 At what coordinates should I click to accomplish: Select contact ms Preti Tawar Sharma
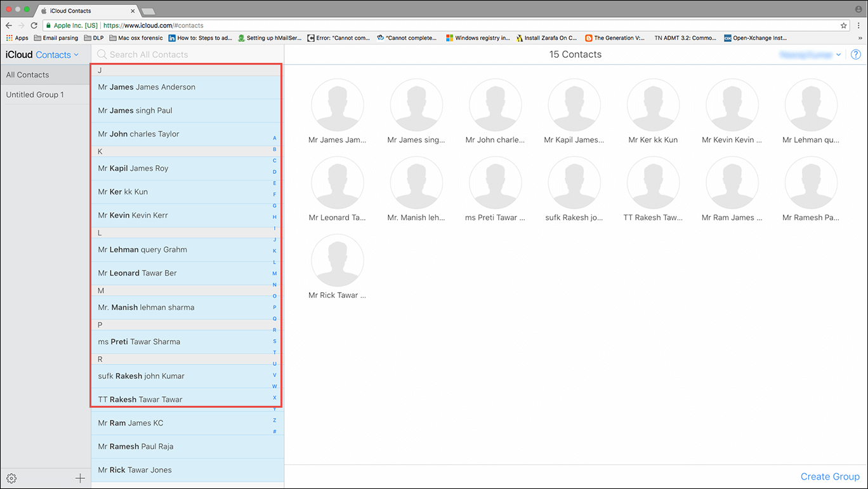click(x=187, y=342)
